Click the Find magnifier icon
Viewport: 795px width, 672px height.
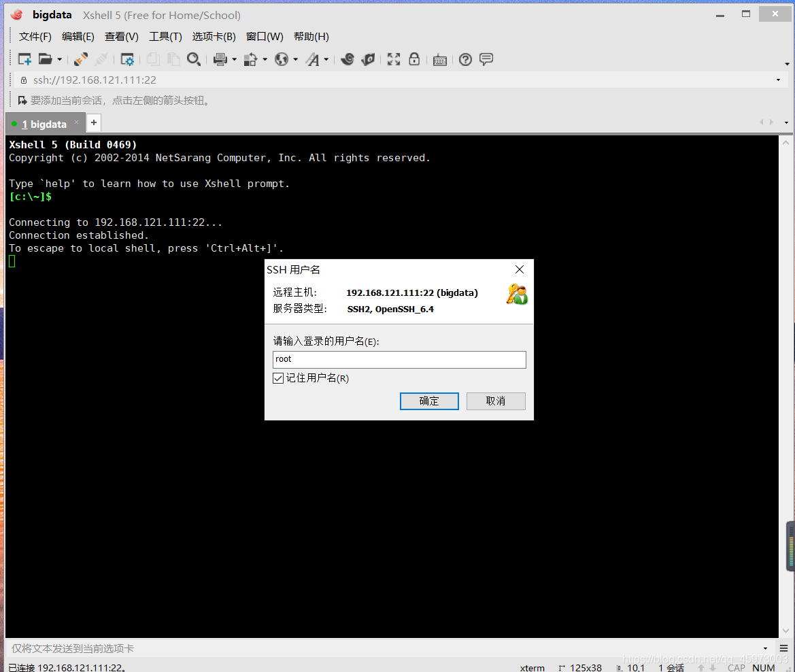[x=194, y=59]
